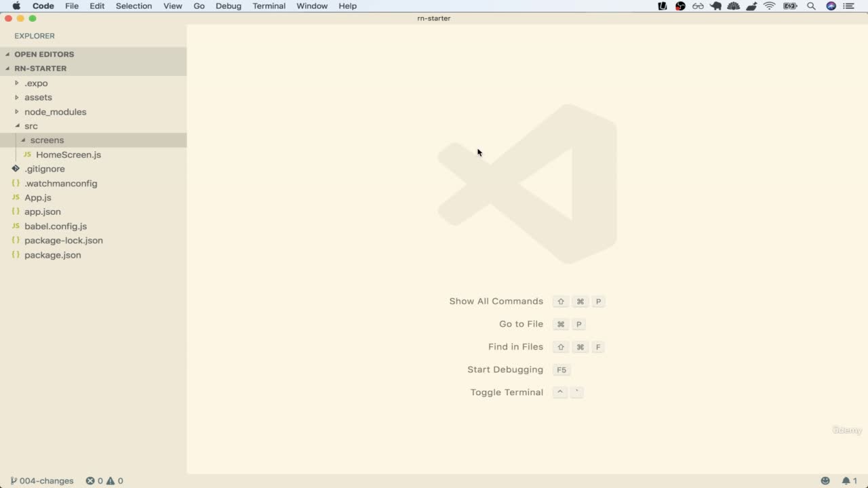This screenshot has height=488, width=868.
Task: Click braces icon beside package-lock.json
Action: 16,240
